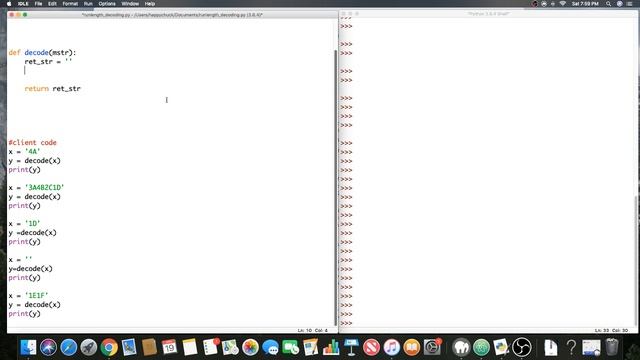Open the Apple menu
Image resolution: width=640 pixels, height=360 pixels.
(x=9, y=4)
